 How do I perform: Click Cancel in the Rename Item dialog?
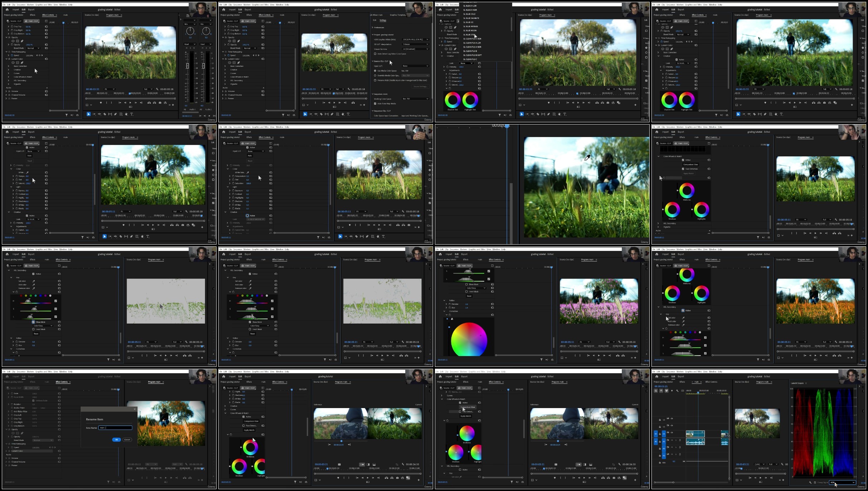click(127, 440)
